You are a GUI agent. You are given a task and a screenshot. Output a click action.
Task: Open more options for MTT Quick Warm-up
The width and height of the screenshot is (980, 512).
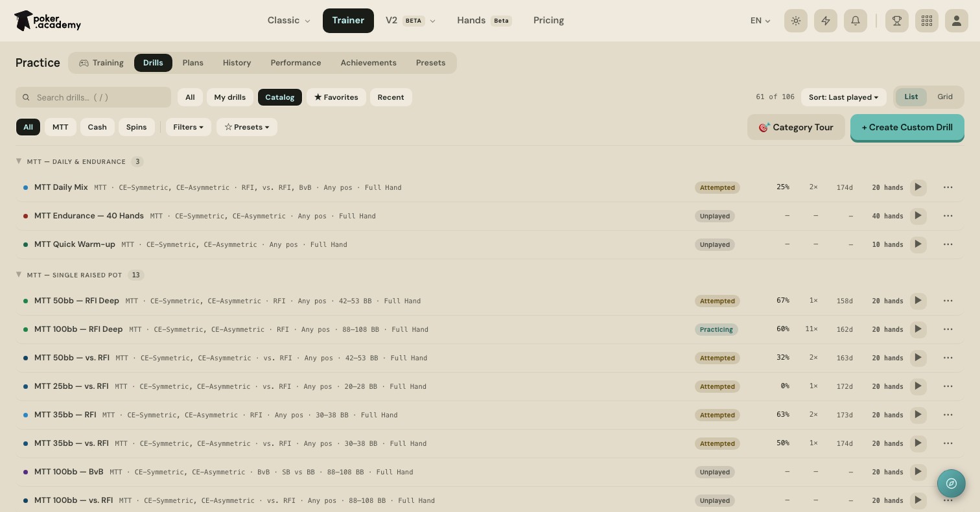(x=948, y=244)
